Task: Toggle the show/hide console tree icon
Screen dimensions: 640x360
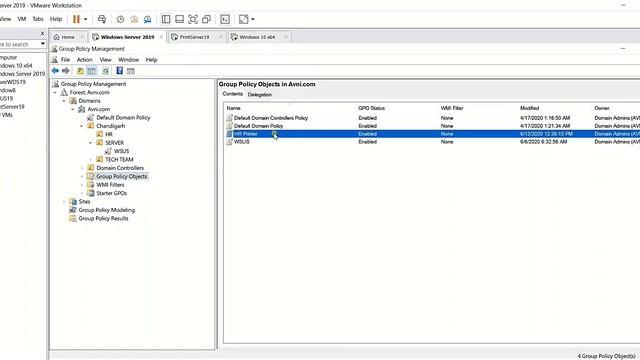Action: coord(91,71)
